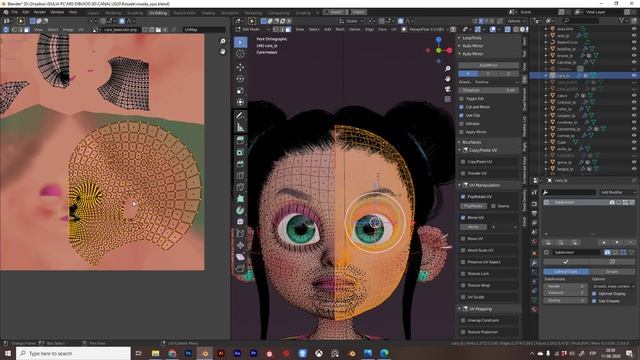Open the Image menu in UV editor
Screen dimensions: 640x360
pyautogui.click(x=68, y=30)
